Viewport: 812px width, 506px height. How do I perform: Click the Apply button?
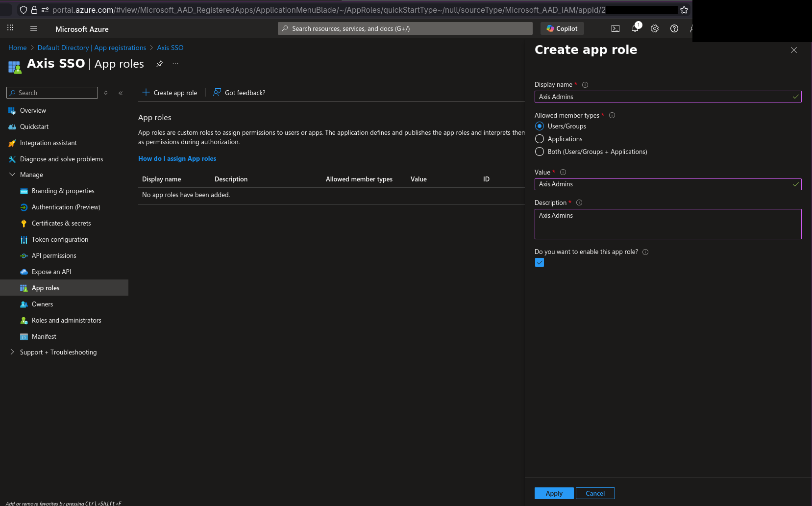(554, 493)
